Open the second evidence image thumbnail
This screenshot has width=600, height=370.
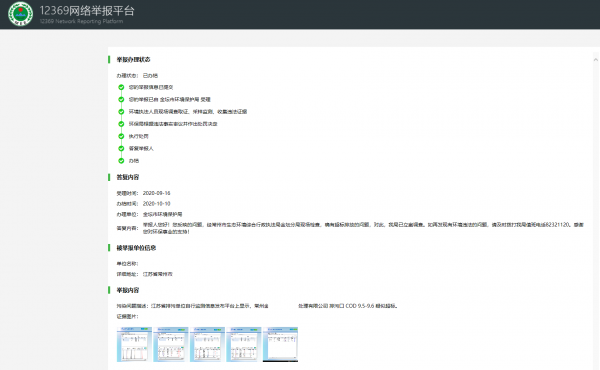pyautogui.click(x=171, y=344)
